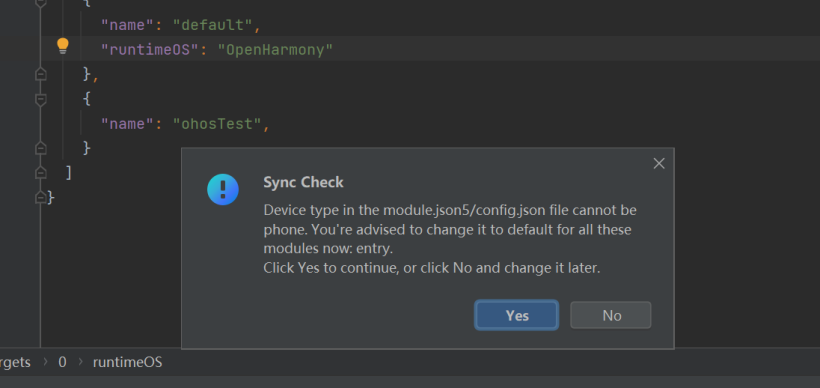Click the "default" name value
Viewport: 820px width, 388px height.
click(x=212, y=25)
